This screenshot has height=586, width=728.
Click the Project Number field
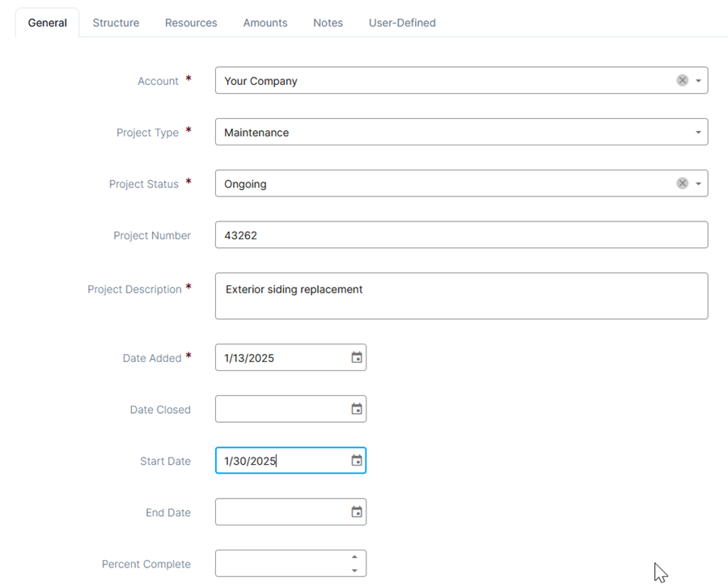[462, 234]
